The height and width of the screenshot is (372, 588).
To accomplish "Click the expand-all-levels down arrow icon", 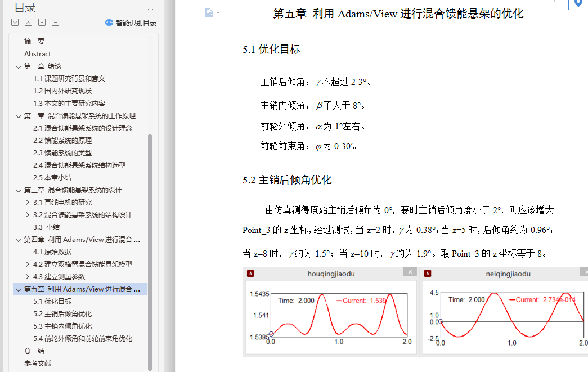I will 15,23.
